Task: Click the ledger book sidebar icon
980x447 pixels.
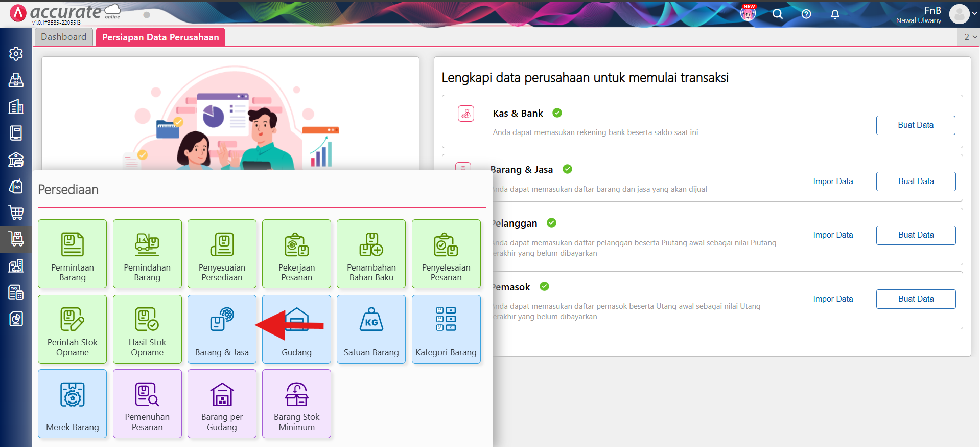Action: coord(16,133)
